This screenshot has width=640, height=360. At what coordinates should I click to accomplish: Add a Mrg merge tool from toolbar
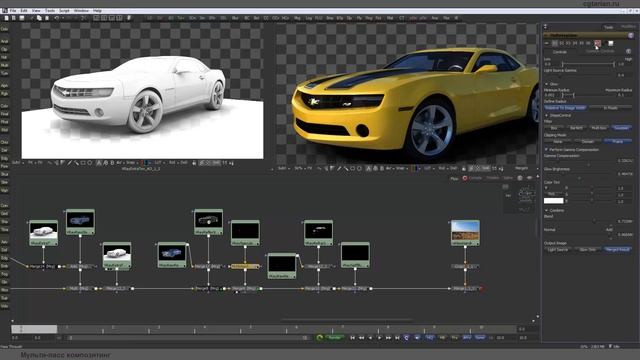[x=297, y=18]
